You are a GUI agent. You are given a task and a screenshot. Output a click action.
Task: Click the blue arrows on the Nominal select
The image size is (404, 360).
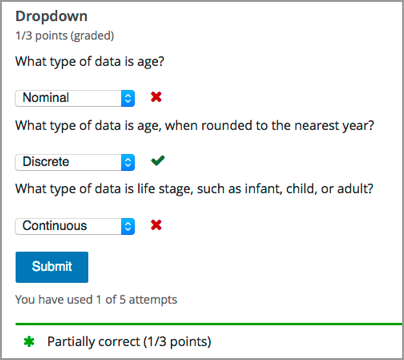(128, 98)
